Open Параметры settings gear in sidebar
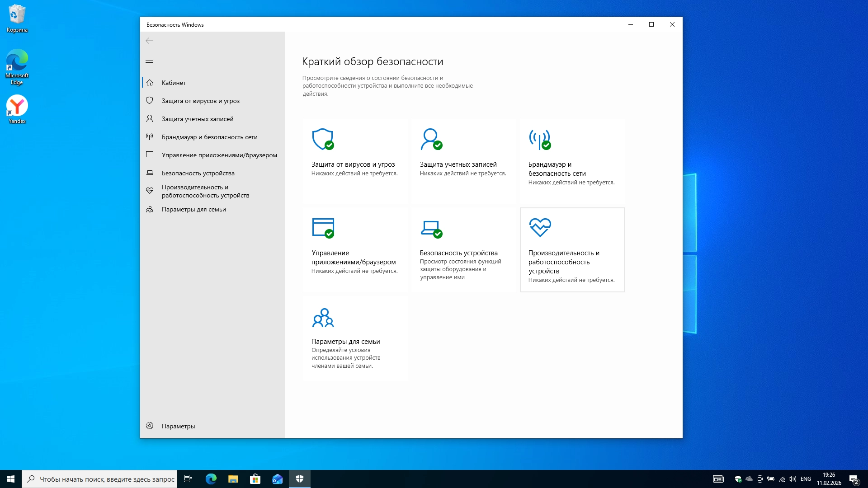The width and height of the screenshot is (868, 488). point(178,426)
